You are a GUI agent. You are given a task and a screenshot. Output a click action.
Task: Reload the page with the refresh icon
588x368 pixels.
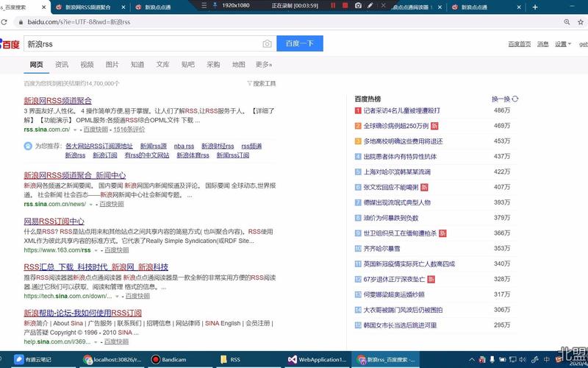coord(4,22)
